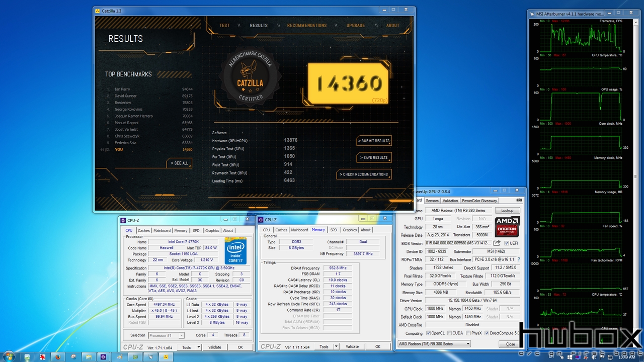Click the Fan tachometer graph in Afterburner
Screen dimensions: 644x362
click(x=580, y=277)
